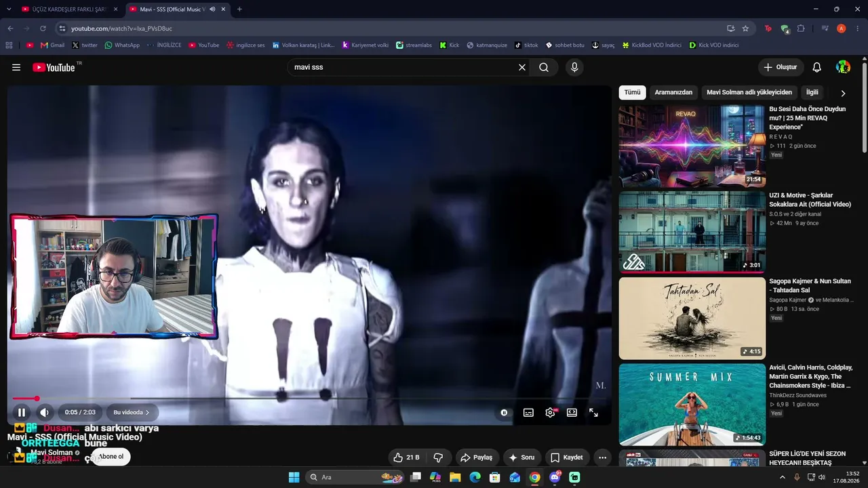Show hidden system tray icons
The height and width of the screenshot is (488, 868).
pyautogui.click(x=782, y=477)
